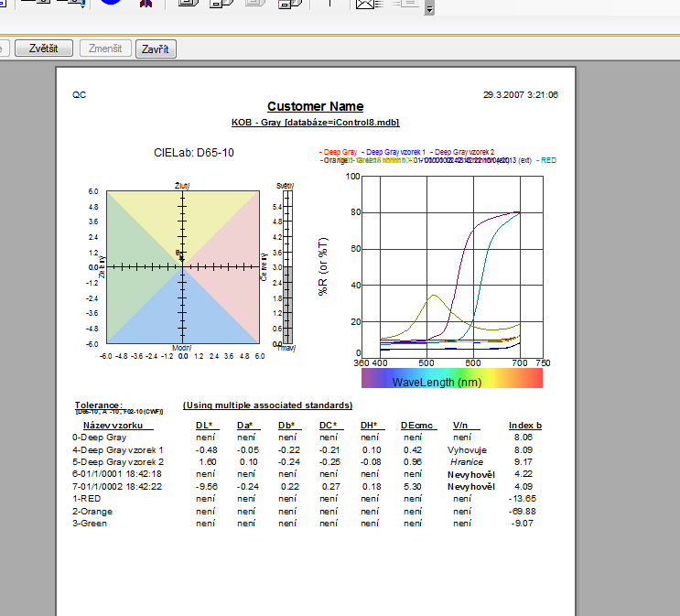This screenshot has width=680, height=616.
Task: Click the date stamp 29.3.2007 3:21:06
Action: click(521, 94)
